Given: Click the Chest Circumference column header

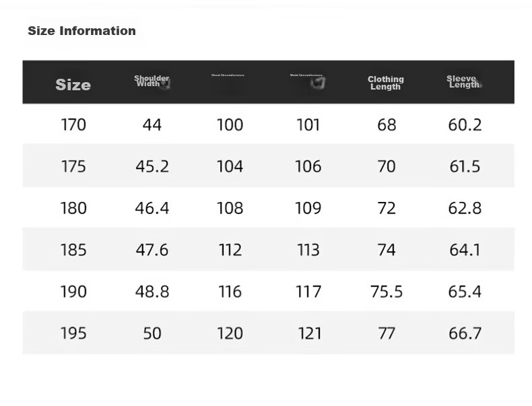Looking at the screenshot, I should pos(228,75).
